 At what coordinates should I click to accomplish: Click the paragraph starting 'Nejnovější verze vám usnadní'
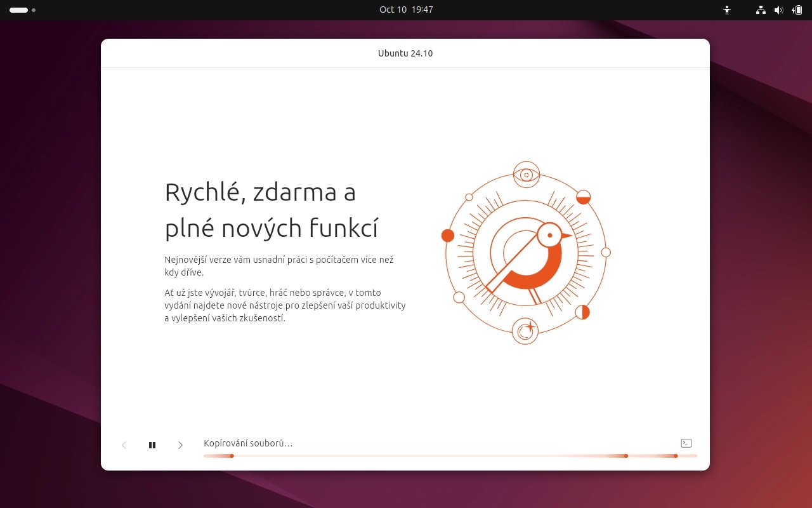(x=279, y=266)
